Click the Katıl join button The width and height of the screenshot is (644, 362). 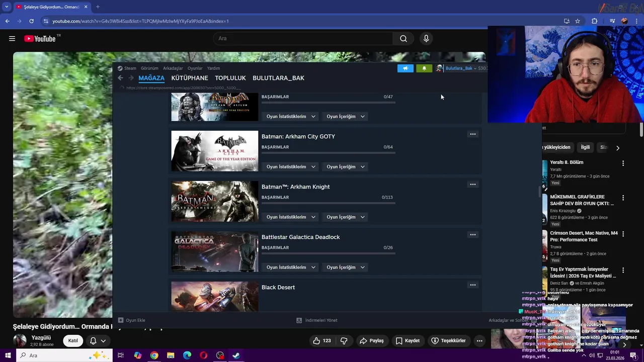click(x=73, y=341)
